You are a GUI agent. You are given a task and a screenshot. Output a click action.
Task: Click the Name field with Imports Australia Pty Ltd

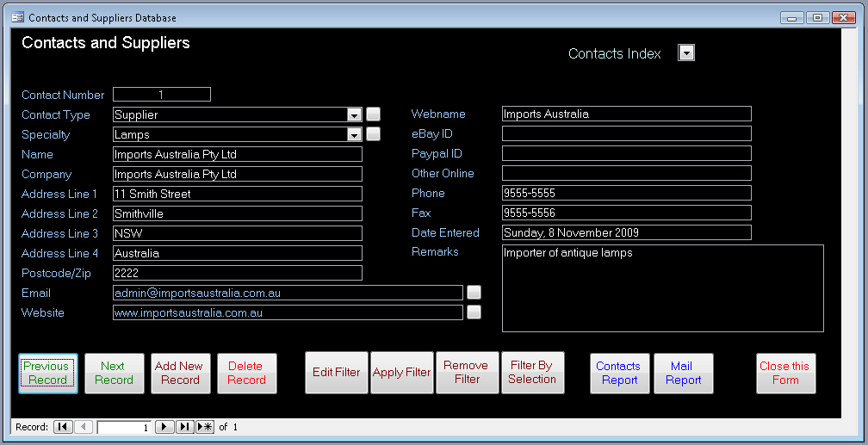(238, 154)
